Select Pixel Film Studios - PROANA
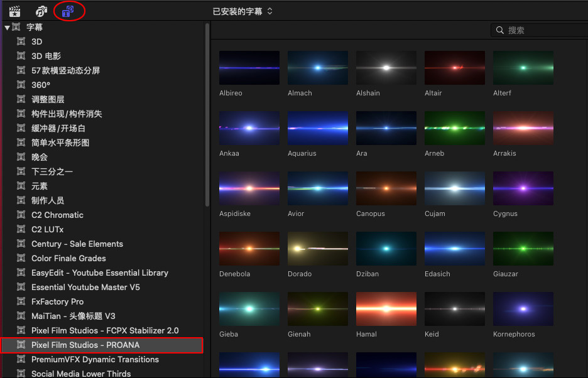The image size is (588, 378). [103, 345]
